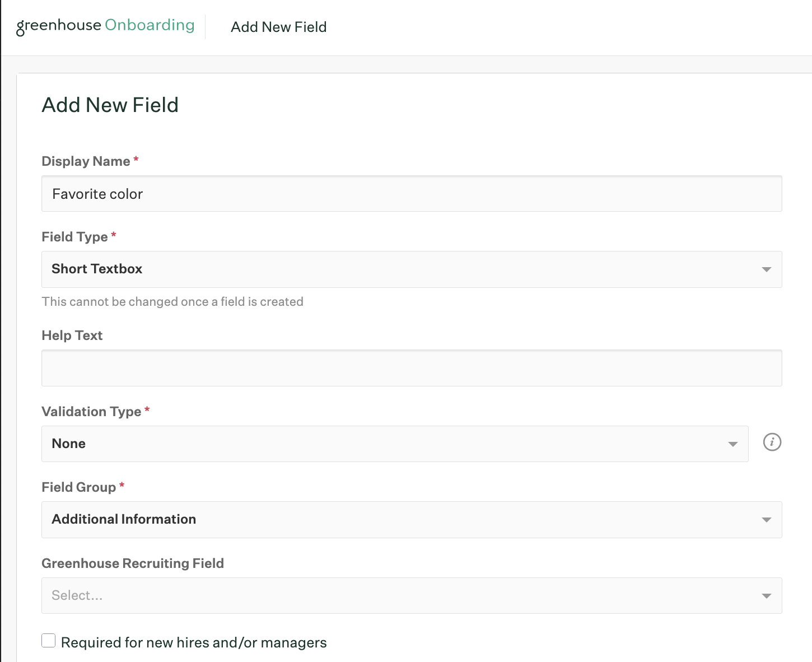812x662 pixels.
Task: Click 'Add New Field' in top header bar
Action: click(278, 27)
